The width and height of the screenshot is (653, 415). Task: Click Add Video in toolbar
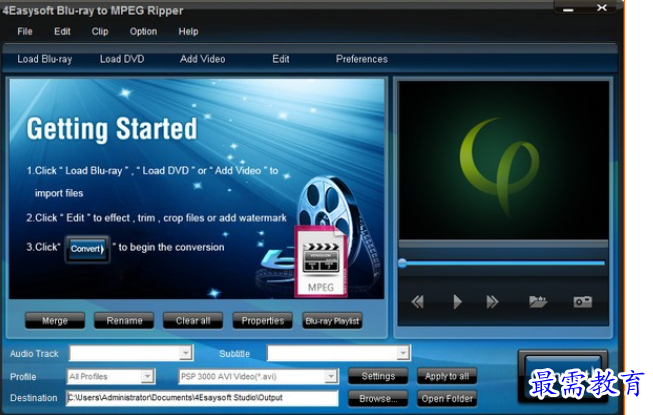point(202,59)
